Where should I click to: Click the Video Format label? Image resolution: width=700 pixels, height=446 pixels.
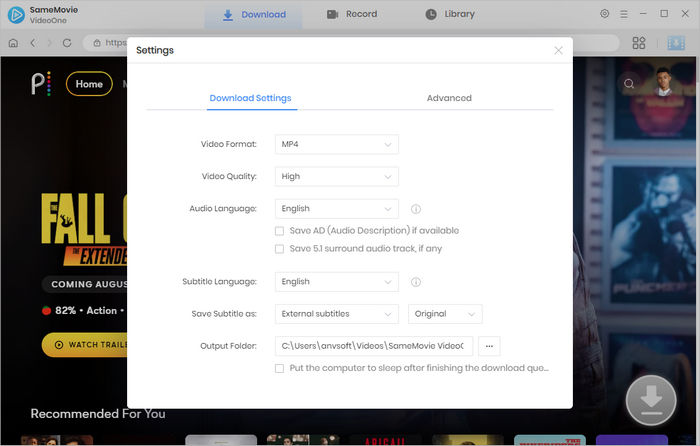(229, 144)
